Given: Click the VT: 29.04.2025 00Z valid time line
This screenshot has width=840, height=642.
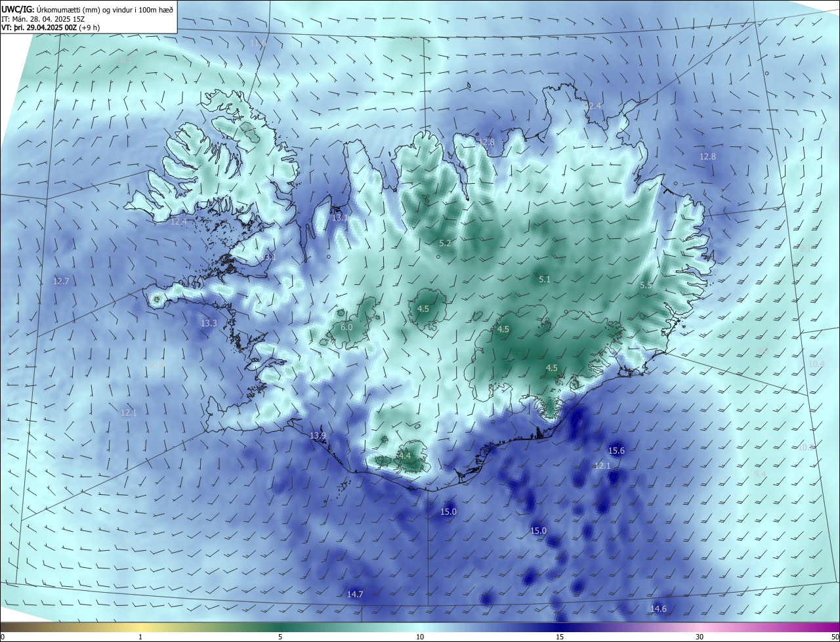Looking at the screenshot, I should tap(51, 28).
